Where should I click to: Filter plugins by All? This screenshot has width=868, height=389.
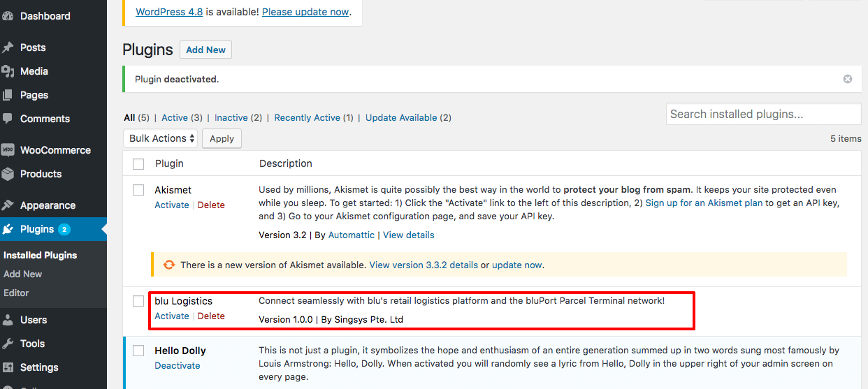pyautogui.click(x=129, y=117)
